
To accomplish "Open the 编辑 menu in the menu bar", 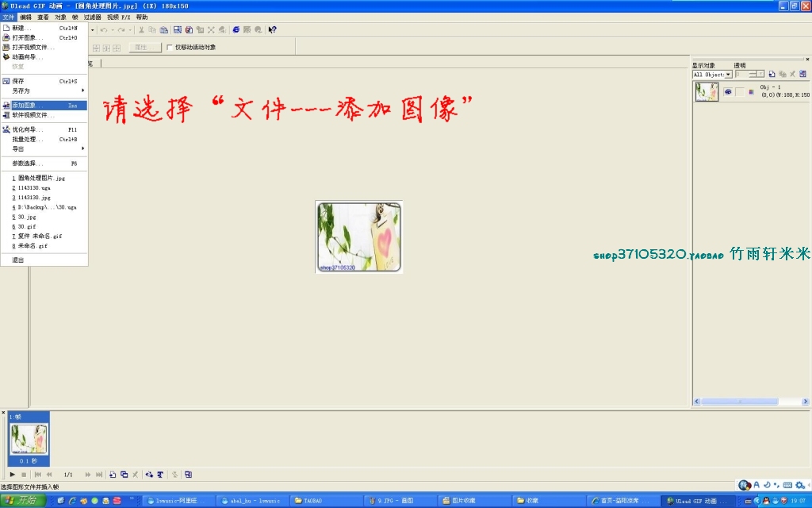I will click(26, 17).
